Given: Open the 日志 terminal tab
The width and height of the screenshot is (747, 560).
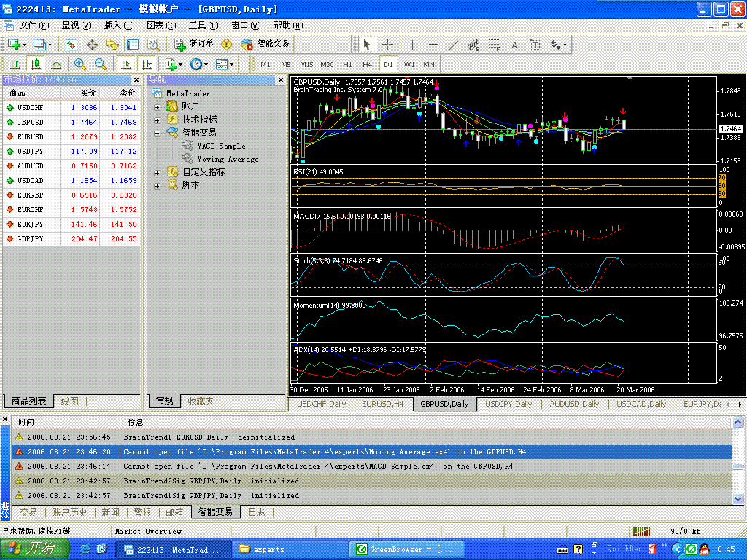Looking at the screenshot, I should point(257,513).
